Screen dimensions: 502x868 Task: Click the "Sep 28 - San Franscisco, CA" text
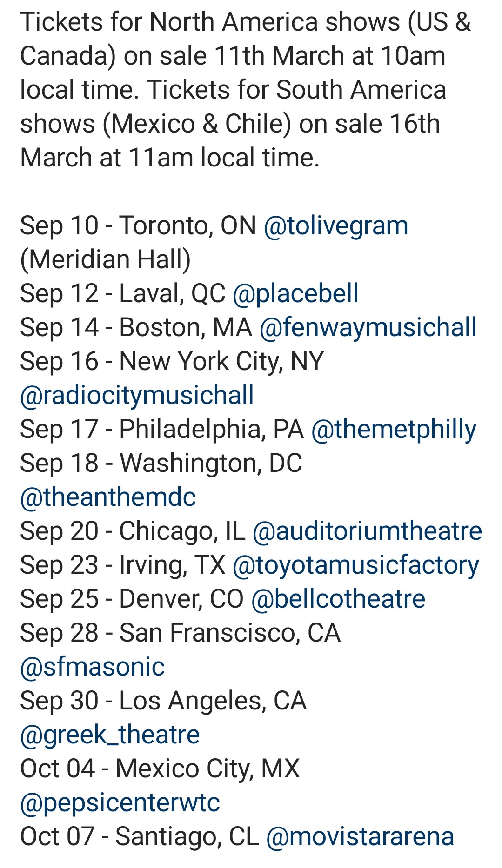[180, 633]
